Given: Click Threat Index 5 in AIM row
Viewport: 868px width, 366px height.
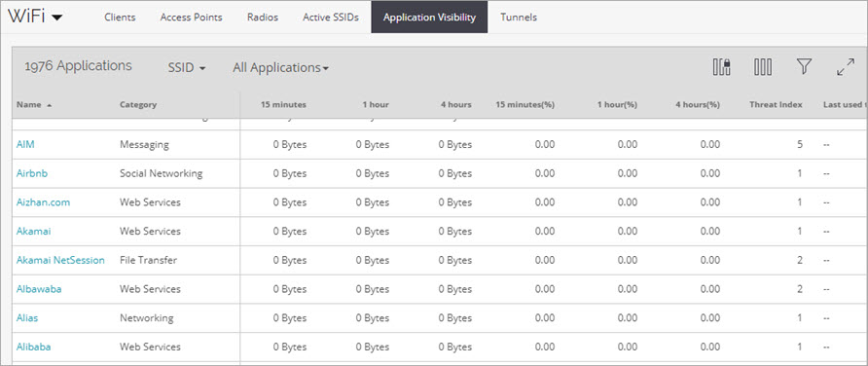Looking at the screenshot, I should [x=799, y=144].
